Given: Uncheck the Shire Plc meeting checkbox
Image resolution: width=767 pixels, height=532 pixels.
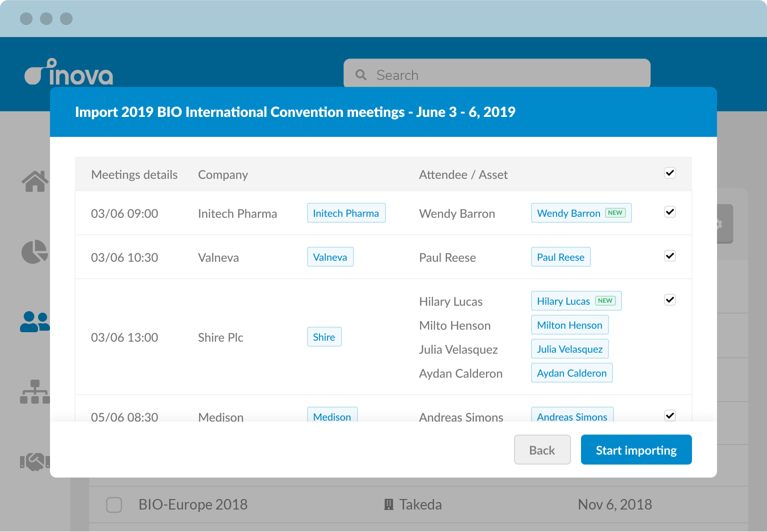Looking at the screenshot, I should coord(670,300).
